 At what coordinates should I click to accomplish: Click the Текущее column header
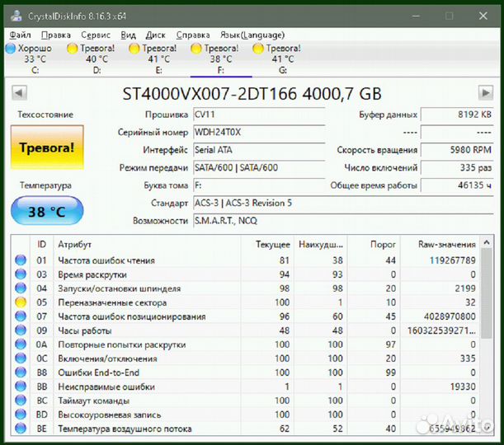click(x=267, y=244)
